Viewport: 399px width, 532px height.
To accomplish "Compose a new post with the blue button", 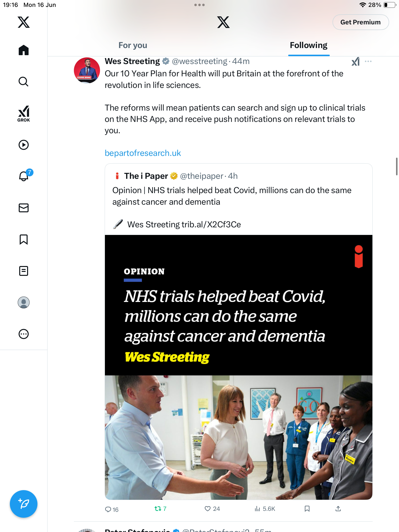I will (x=24, y=504).
